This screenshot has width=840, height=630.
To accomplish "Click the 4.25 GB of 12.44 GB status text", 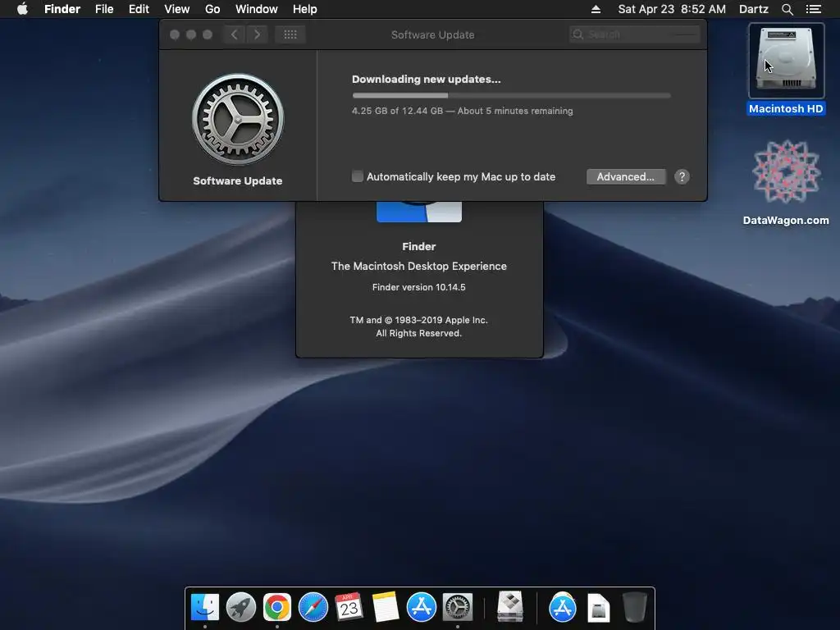I will point(463,111).
